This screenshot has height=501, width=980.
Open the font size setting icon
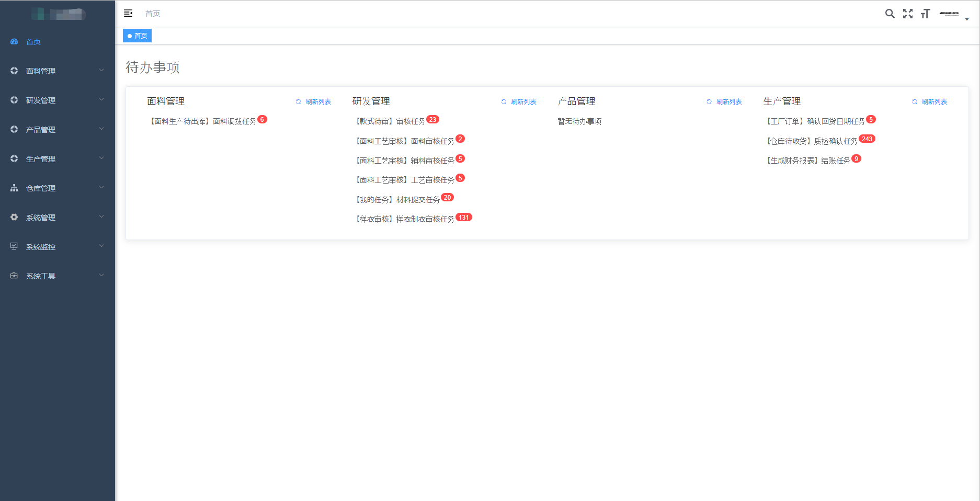pos(926,14)
